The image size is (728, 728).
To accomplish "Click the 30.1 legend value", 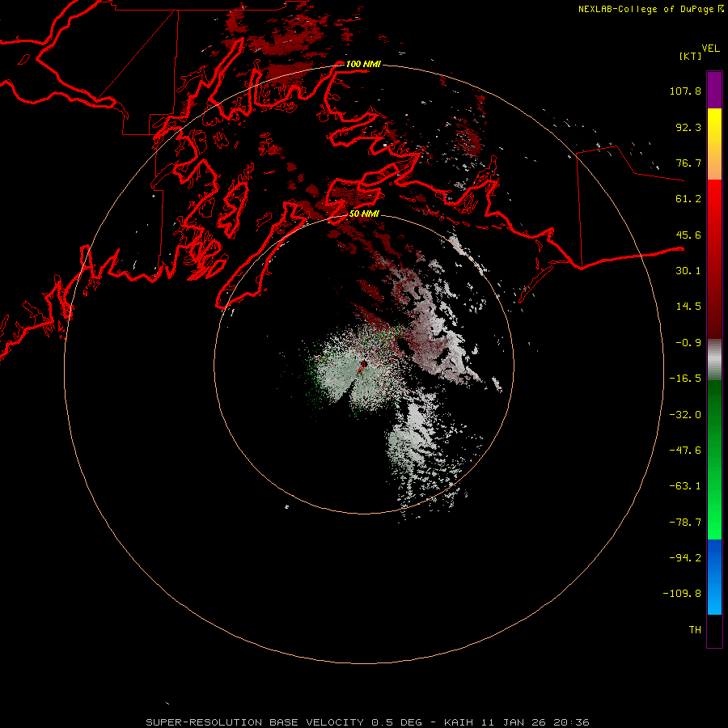I will [x=688, y=271].
